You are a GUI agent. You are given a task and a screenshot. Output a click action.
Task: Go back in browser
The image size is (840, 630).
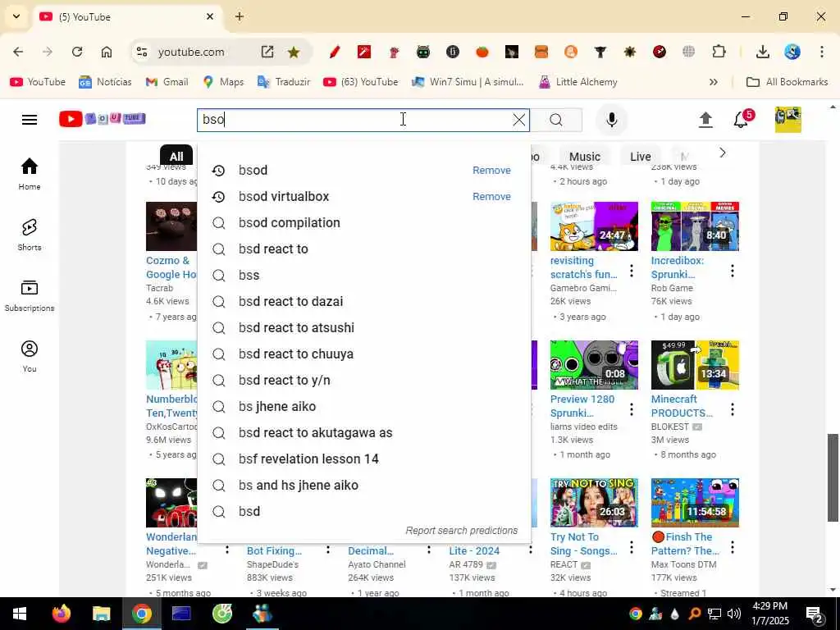[18, 52]
